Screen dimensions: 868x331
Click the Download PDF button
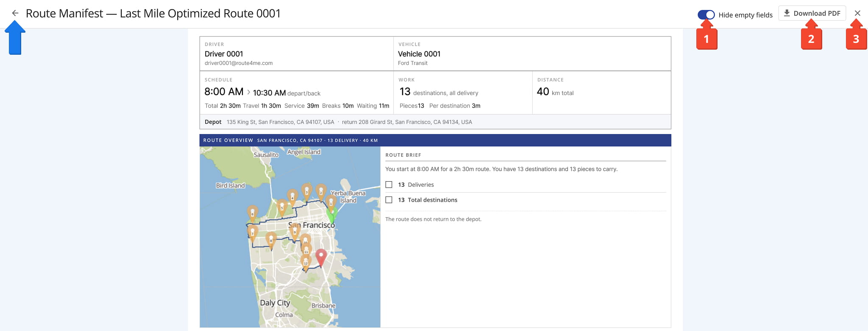tap(812, 13)
